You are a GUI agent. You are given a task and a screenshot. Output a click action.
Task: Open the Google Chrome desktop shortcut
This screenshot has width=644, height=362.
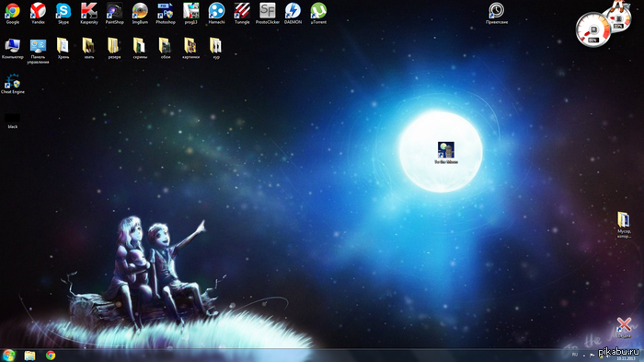(12, 13)
